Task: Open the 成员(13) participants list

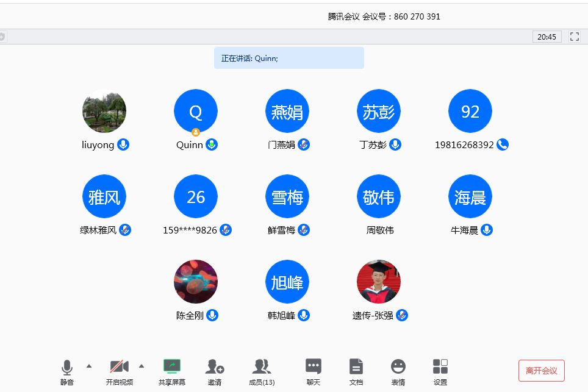Action: coord(262,372)
